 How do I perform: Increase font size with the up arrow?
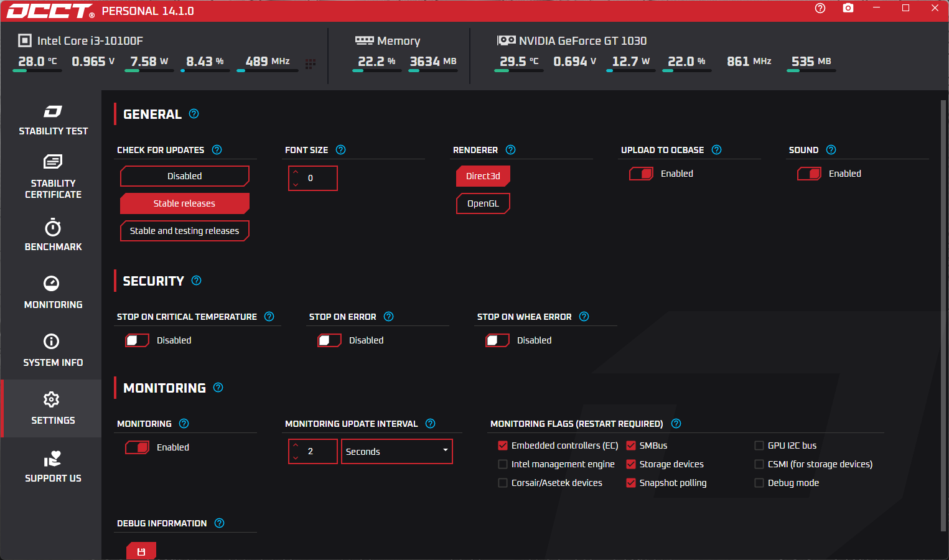coord(296,172)
